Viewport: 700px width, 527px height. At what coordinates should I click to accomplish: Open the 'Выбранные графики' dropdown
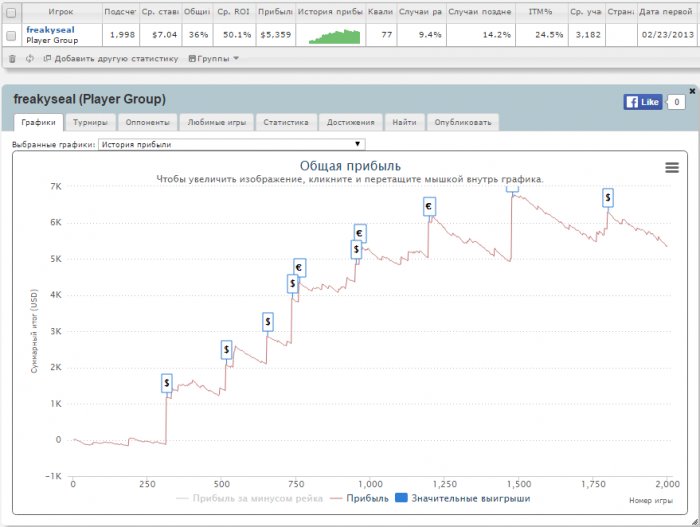point(232,145)
